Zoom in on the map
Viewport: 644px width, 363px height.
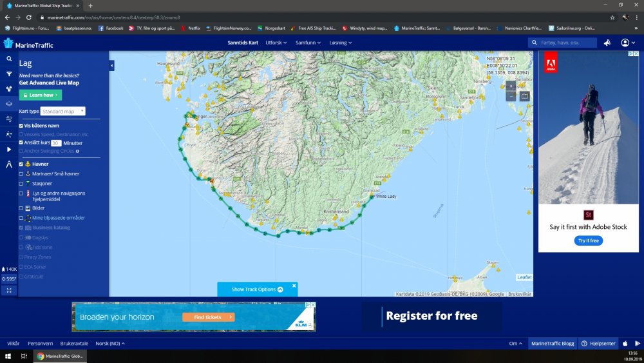[x=511, y=86]
